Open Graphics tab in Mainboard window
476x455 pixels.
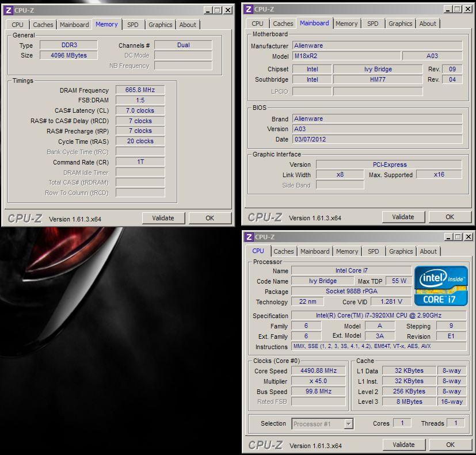click(401, 24)
